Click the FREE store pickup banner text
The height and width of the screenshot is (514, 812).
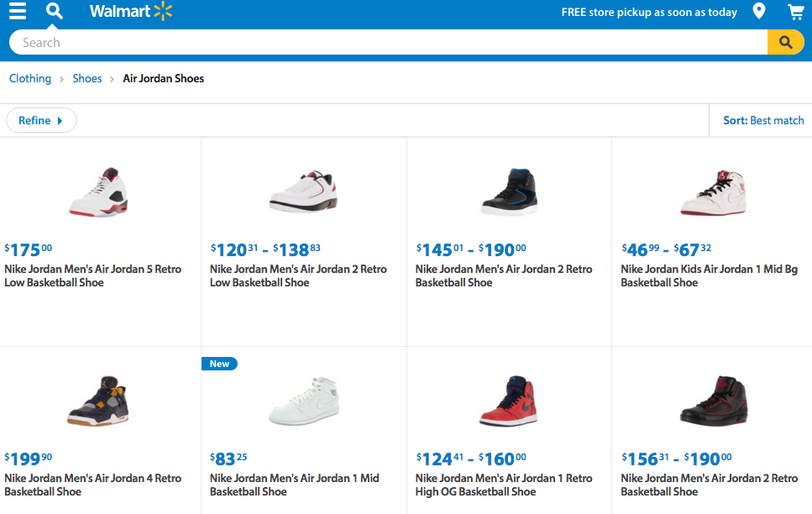(x=649, y=13)
